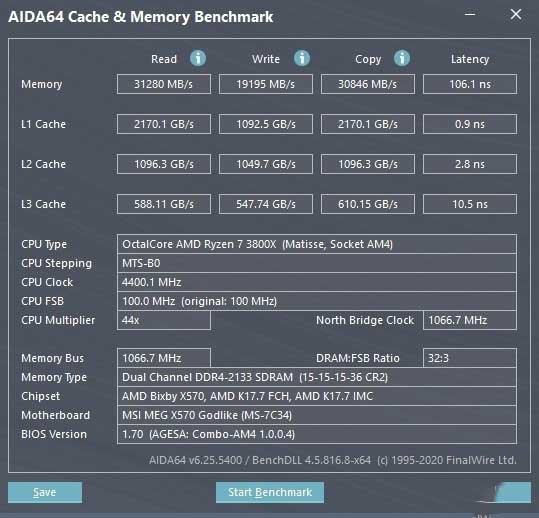Select L2 Cache write 1049.7 GB/s

266,164
